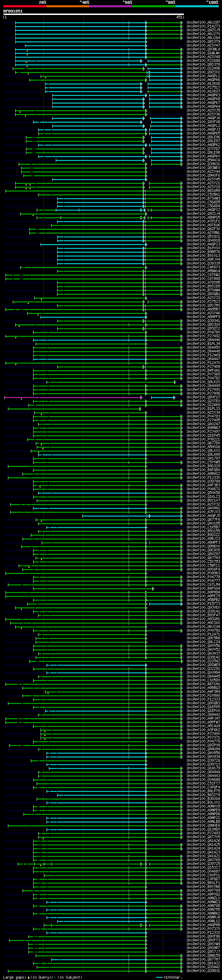This screenshot has width=222, height=980.
Task: Select the UniRef100_P27517 entry
Action: coord(203,88)
